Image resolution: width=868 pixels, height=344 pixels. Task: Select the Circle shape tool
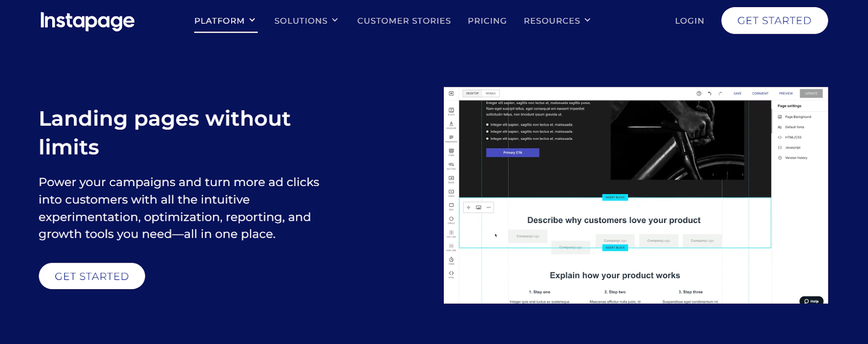click(451, 219)
